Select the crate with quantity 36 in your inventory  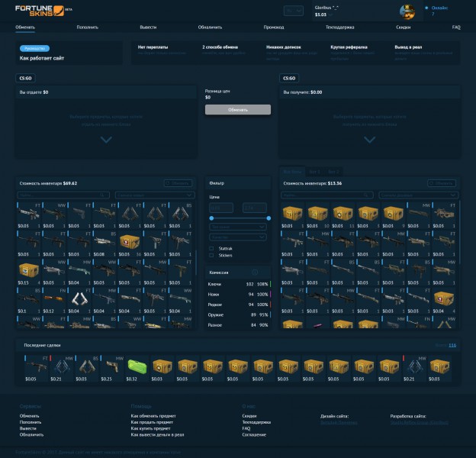(x=130, y=244)
